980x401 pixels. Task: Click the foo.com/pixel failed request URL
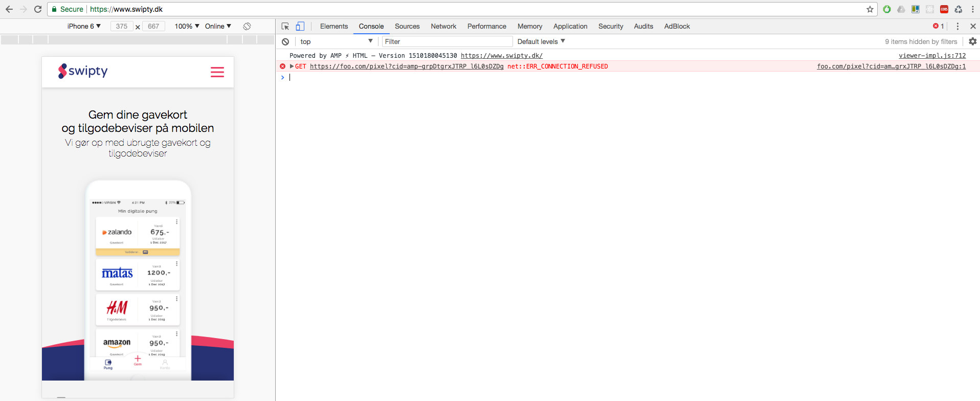[x=407, y=66]
